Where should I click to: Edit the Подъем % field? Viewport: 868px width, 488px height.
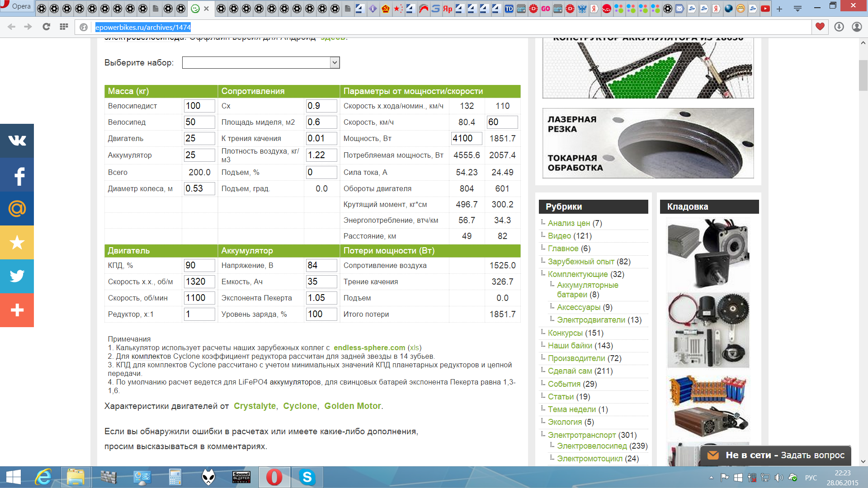click(321, 172)
